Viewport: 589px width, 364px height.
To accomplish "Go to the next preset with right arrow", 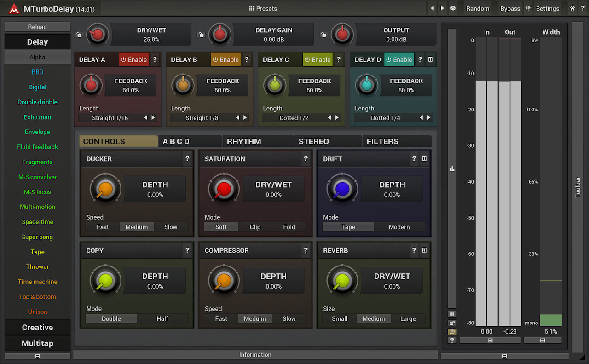I will pyautogui.click(x=442, y=8).
